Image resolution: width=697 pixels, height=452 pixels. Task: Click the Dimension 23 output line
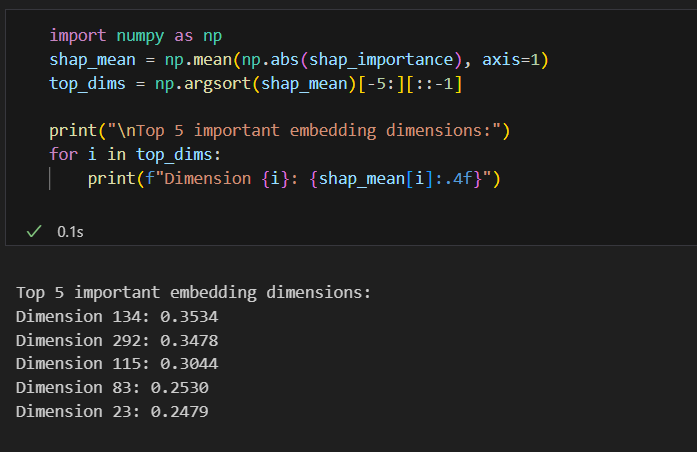pos(112,412)
